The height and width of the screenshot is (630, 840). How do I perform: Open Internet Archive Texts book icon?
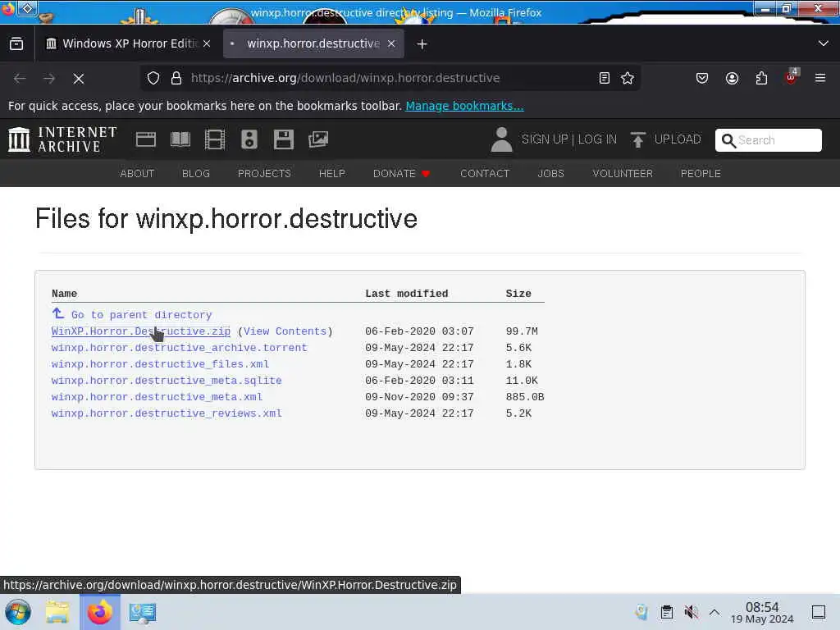pyautogui.click(x=180, y=139)
